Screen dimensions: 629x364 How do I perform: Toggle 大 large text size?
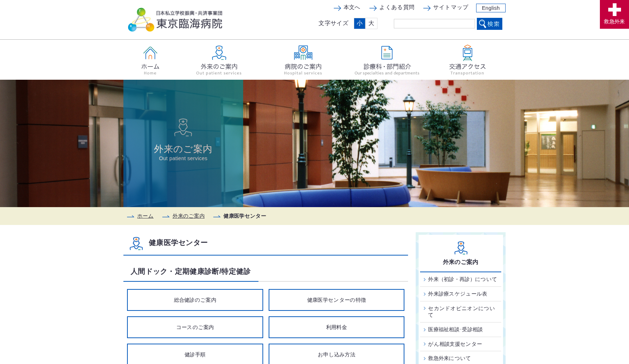click(371, 23)
